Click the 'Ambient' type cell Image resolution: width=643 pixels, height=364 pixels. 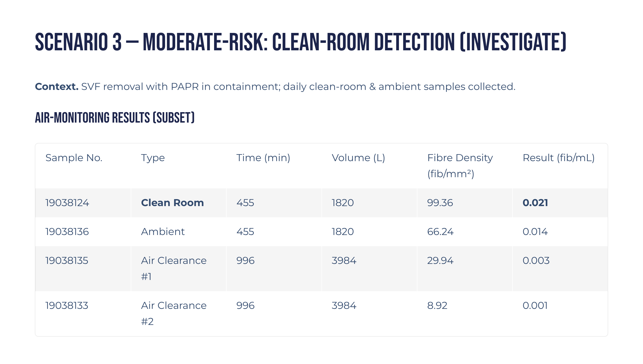coord(163,232)
